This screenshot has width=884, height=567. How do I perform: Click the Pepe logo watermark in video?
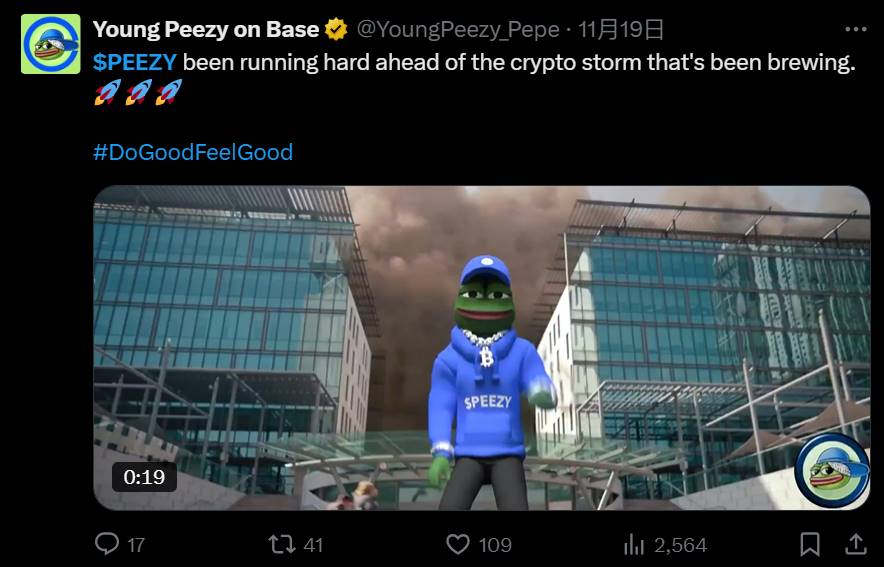(832, 471)
